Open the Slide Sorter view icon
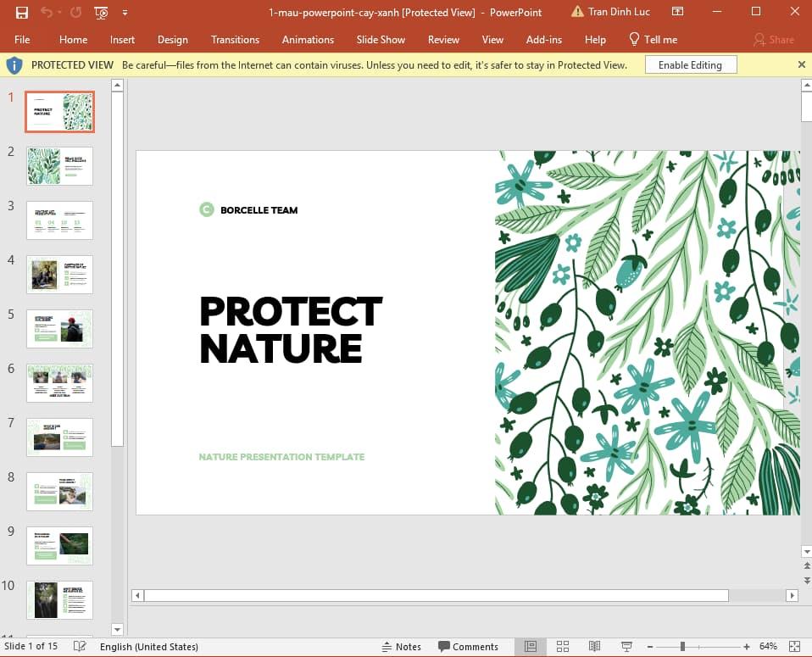The height and width of the screenshot is (657, 812). pyautogui.click(x=563, y=646)
